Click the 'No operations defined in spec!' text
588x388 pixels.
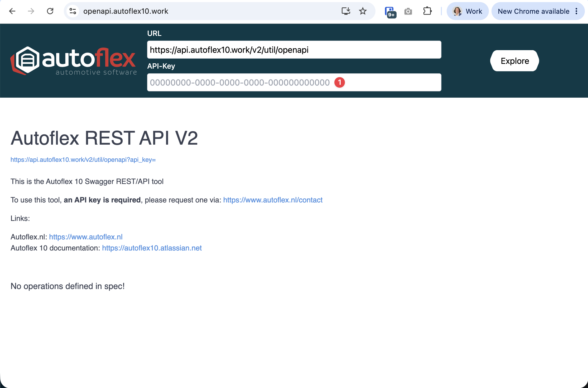pyautogui.click(x=68, y=286)
